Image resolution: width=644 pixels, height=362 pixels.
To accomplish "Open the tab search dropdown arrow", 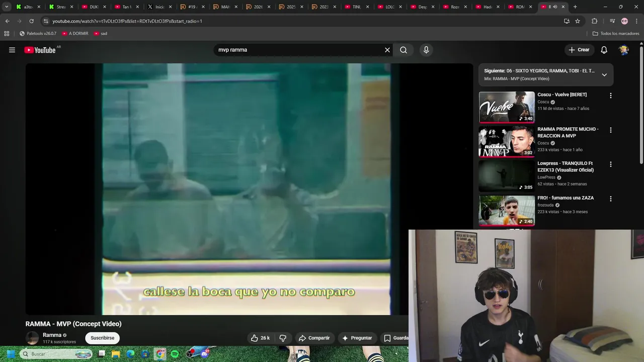I will (7, 7).
